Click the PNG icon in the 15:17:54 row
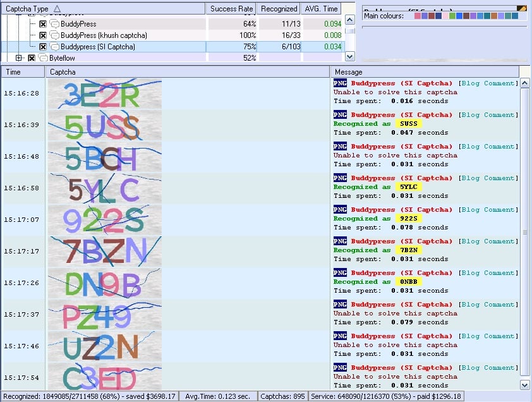Image resolution: width=532 pixels, height=402 pixels. 340,367
